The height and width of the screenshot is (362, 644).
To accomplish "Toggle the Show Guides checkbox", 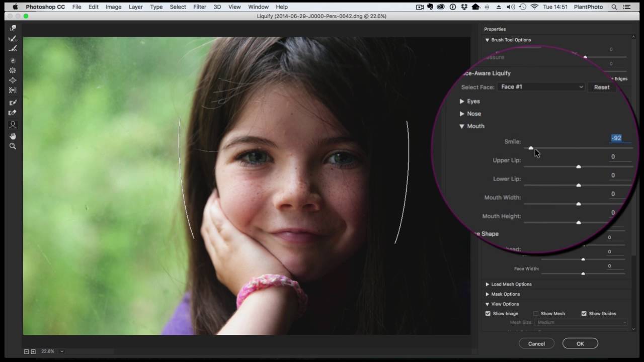I will coord(584,314).
